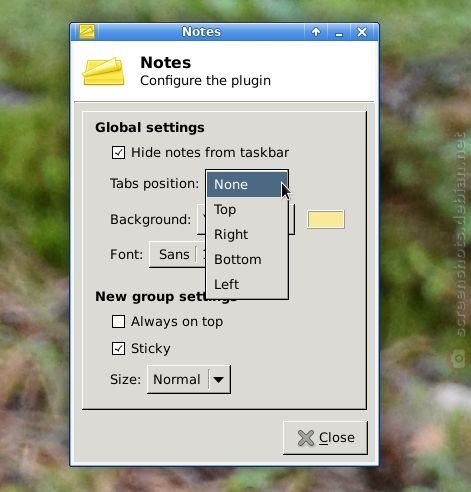Uncheck the Sticky checkbox
471x492 pixels.
click(x=118, y=349)
